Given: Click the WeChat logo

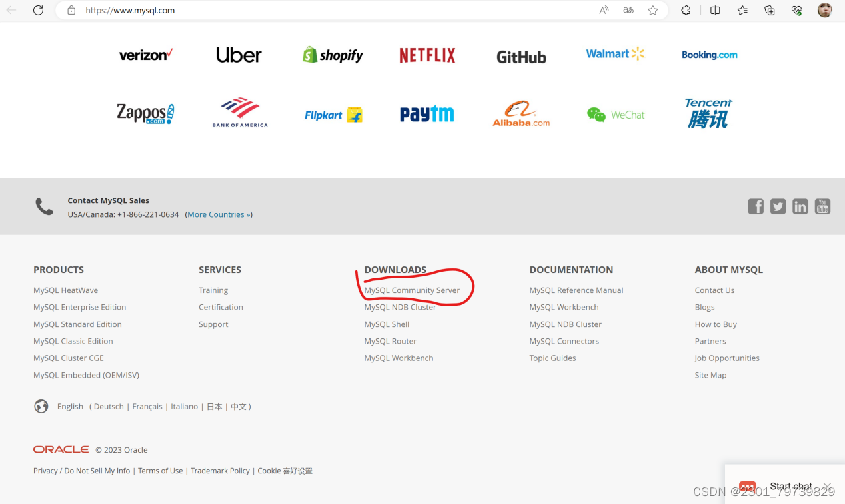Looking at the screenshot, I should [616, 115].
